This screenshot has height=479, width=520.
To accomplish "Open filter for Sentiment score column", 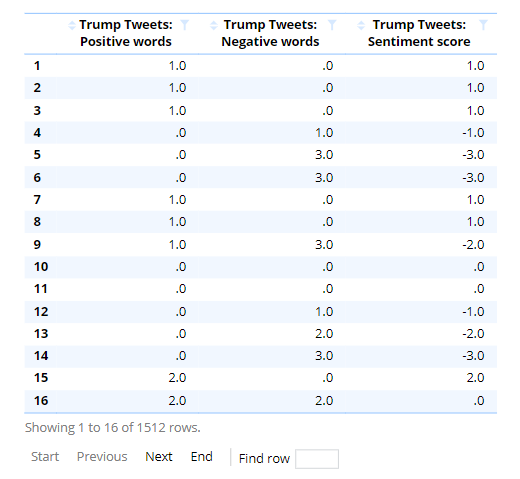I will pos(483,25).
